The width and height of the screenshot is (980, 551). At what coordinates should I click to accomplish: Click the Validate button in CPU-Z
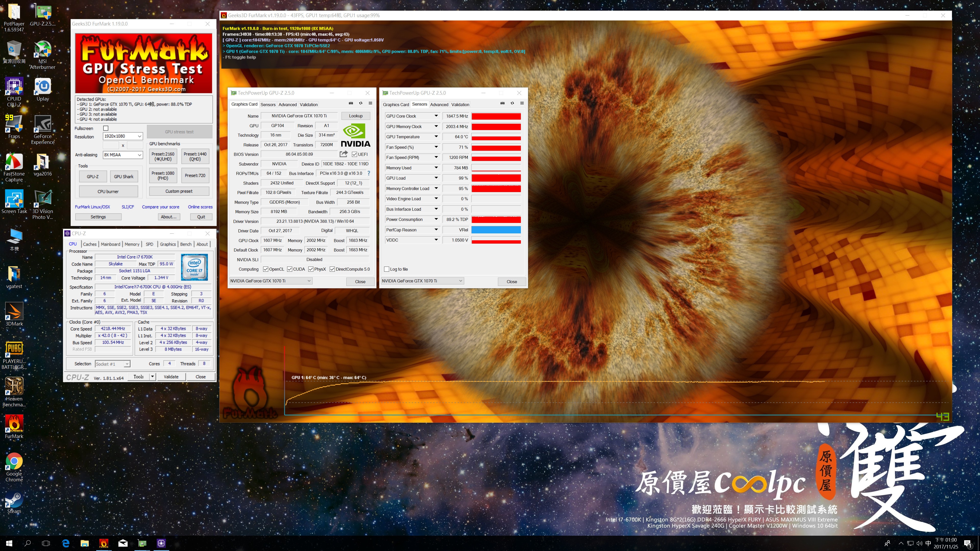coord(171,377)
